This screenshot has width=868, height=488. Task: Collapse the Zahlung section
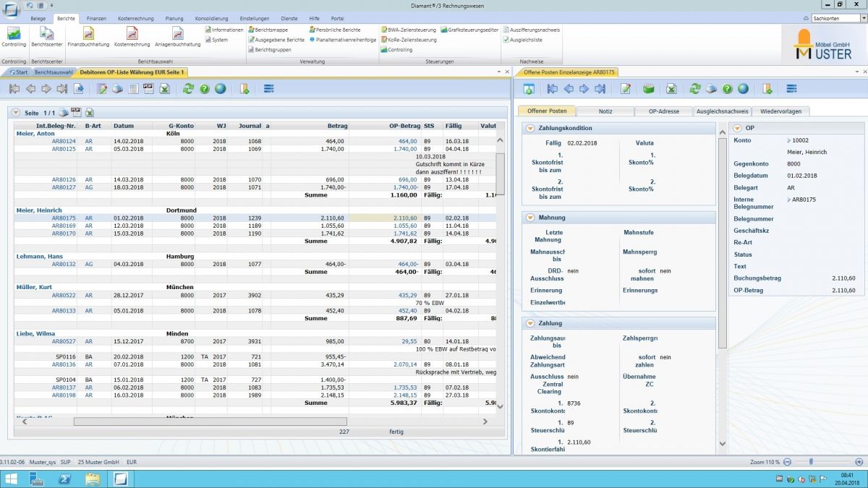(x=530, y=323)
